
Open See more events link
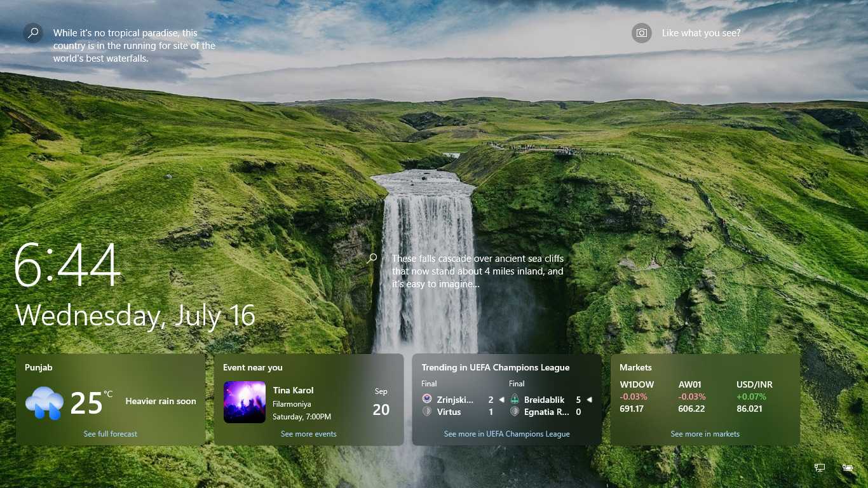[309, 434]
